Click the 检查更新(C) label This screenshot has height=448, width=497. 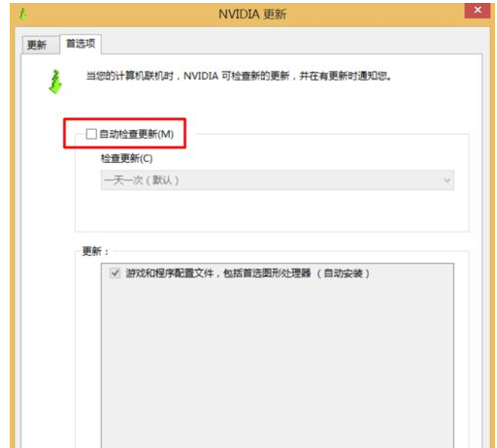pyautogui.click(x=126, y=158)
